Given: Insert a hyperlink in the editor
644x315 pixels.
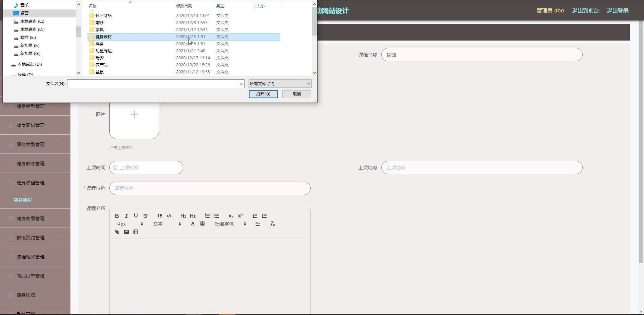Looking at the screenshot, I should tap(117, 232).
